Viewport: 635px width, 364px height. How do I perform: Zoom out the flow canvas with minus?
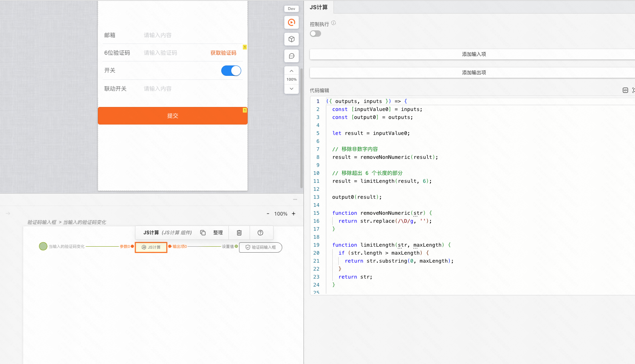(268, 214)
